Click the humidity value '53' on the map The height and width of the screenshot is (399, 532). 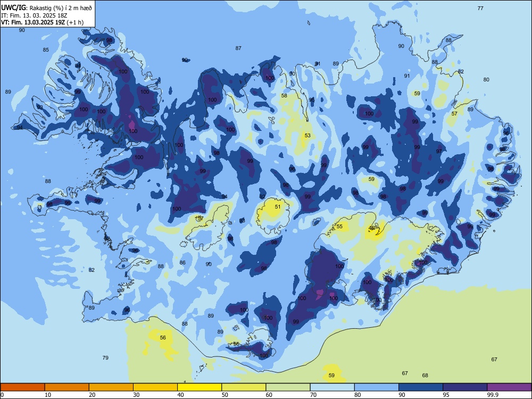click(307, 135)
